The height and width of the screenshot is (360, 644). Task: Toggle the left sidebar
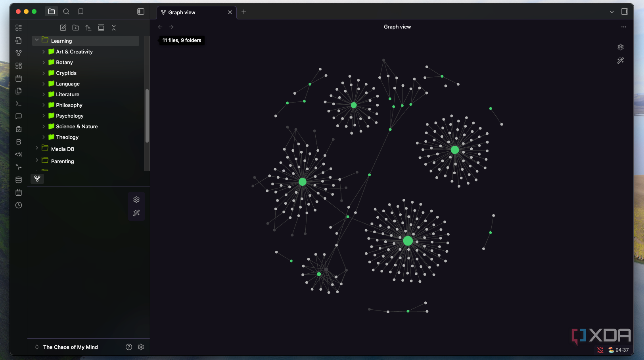point(141,11)
